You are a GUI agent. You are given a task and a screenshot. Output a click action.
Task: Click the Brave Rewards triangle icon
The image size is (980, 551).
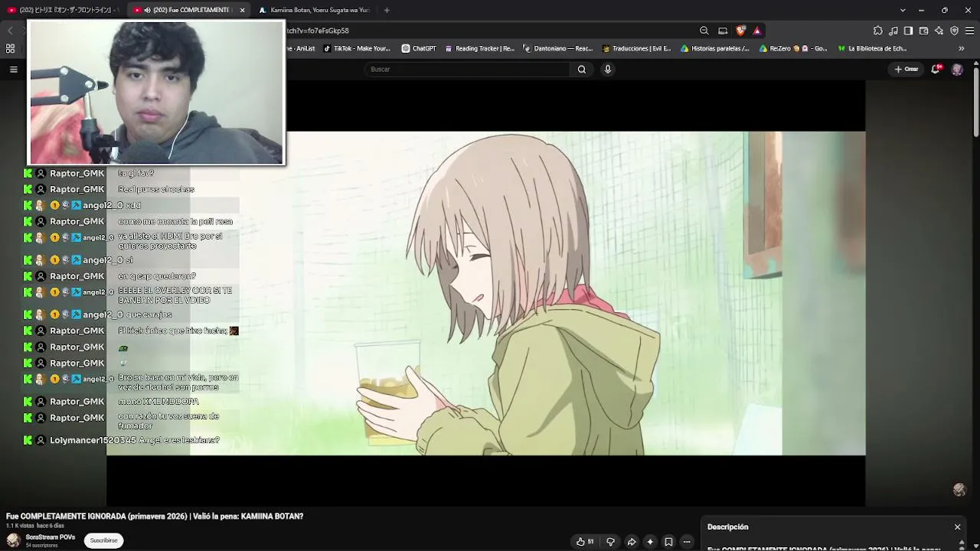point(756,31)
